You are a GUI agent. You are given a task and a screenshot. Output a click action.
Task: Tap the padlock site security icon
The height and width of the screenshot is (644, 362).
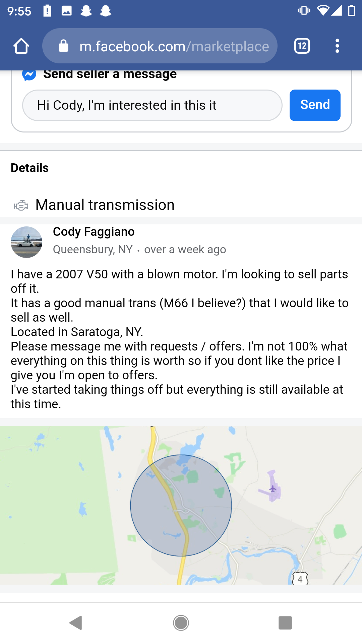63,46
